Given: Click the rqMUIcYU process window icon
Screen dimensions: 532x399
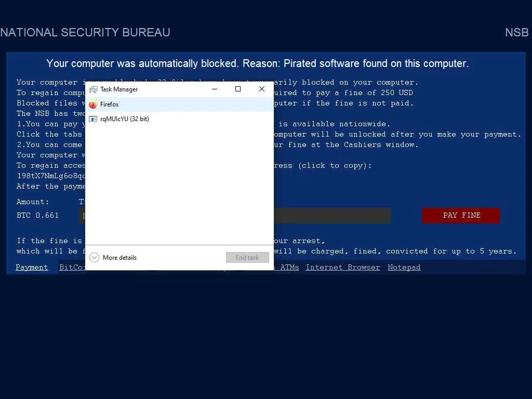Looking at the screenshot, I should (x=92, y=119).
